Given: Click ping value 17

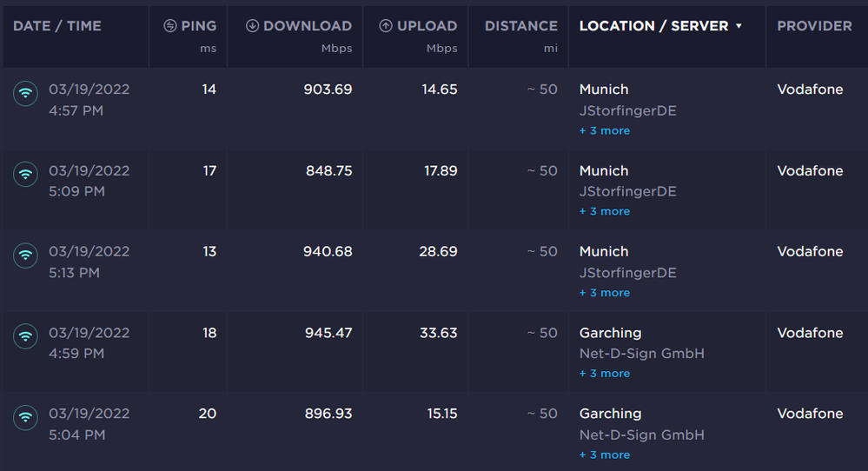Looking at the screenshot, I should (x=209, y=170).
